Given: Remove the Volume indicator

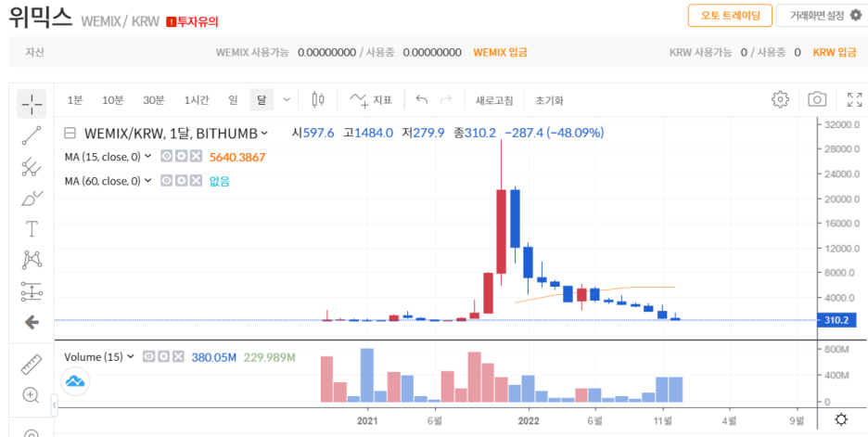Looking at the screenshot, I should [178, 356].
